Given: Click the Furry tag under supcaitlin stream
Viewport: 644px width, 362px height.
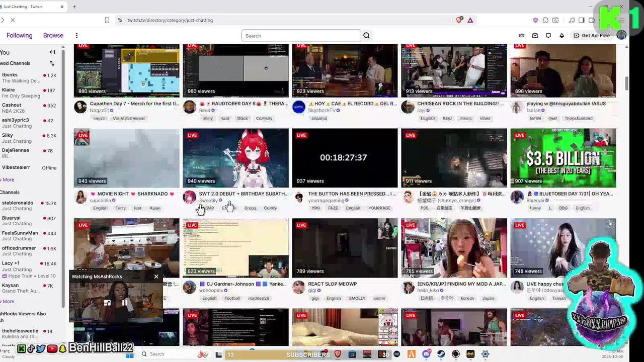Looking at the screenshot, I should pos(120,208).
